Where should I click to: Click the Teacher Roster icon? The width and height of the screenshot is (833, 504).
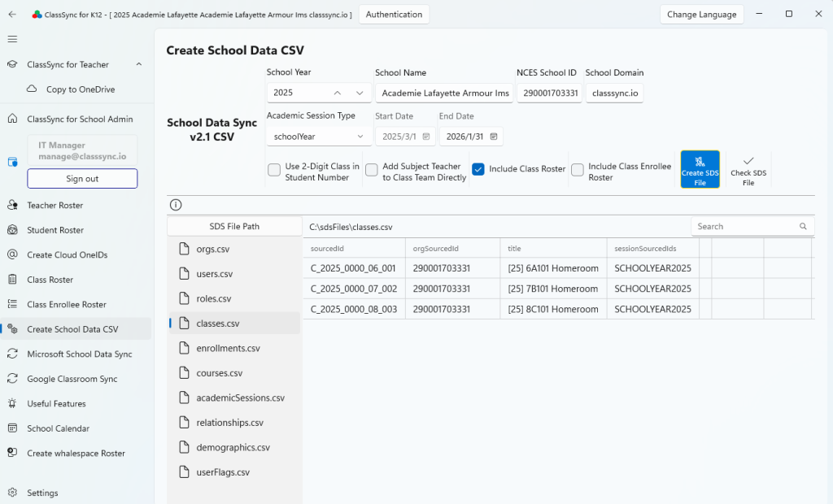pyautogui.click(x=12, y=205)
